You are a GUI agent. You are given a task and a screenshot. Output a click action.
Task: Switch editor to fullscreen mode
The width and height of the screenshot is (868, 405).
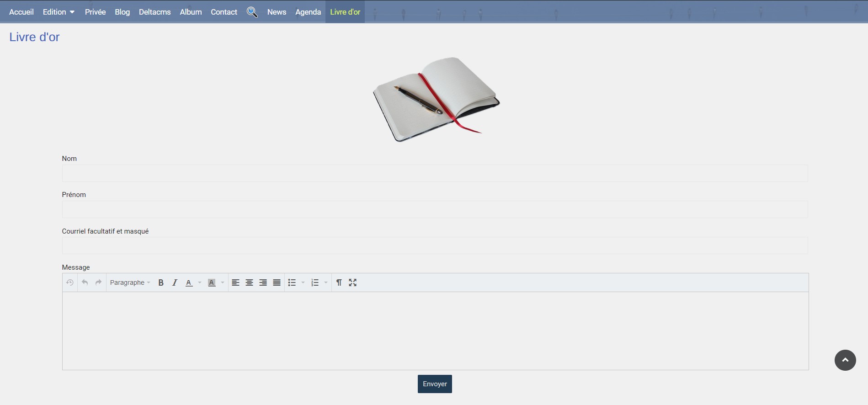click(352, 282)
